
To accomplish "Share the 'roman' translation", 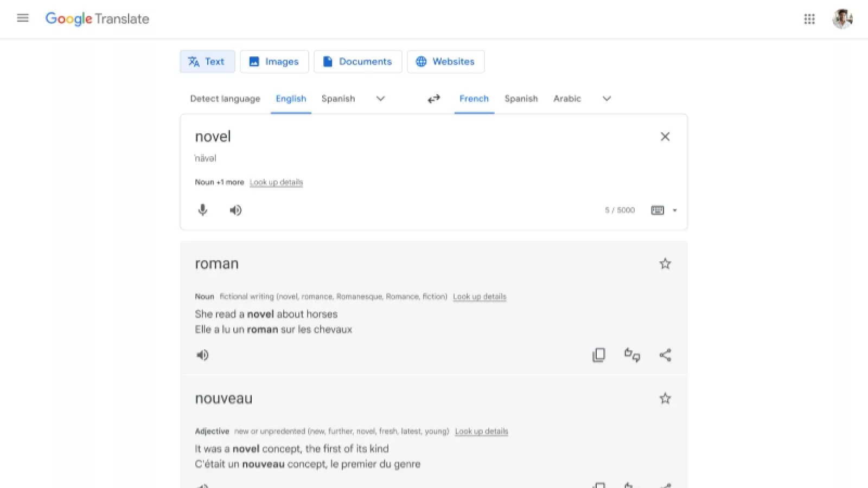I will [x=665, y=355].
